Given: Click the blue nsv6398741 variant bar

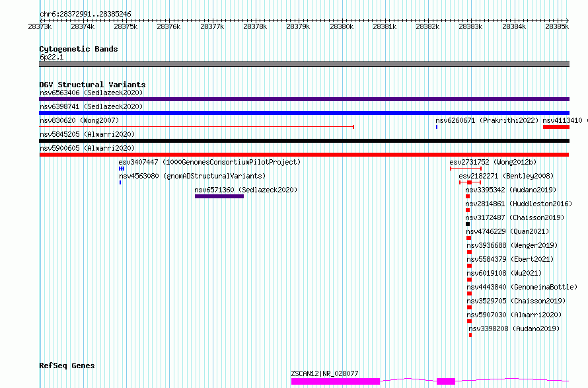Looking at the screenshot, I should pyautogui.click(x=304, y=113).
